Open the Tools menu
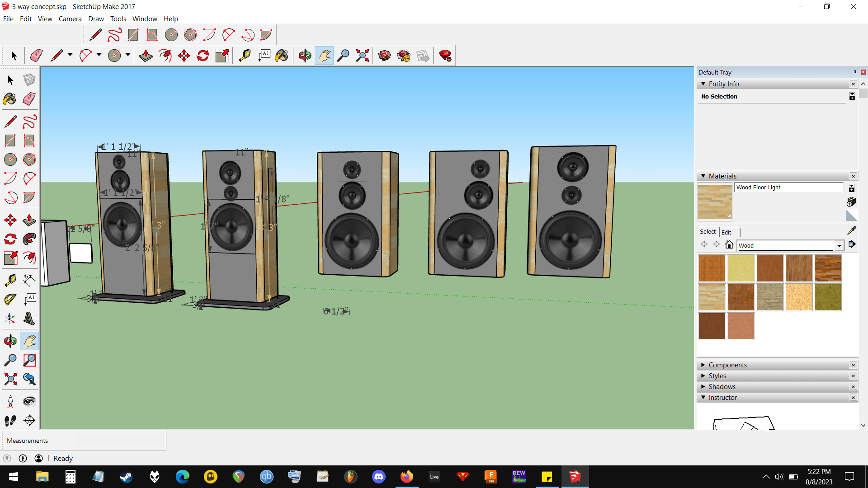Image resolution: width=868 pixels, height=488 pixels. click(x=118, y=19)
